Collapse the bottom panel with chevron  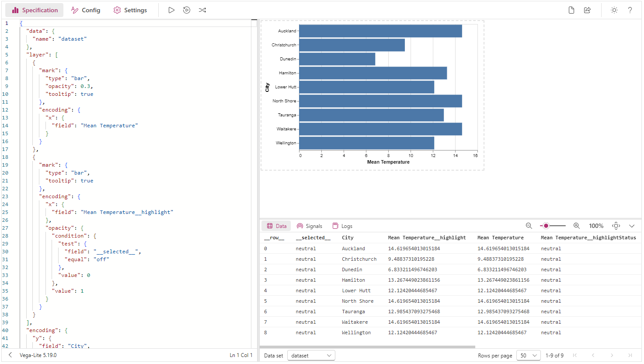click(x=632, y=226)
